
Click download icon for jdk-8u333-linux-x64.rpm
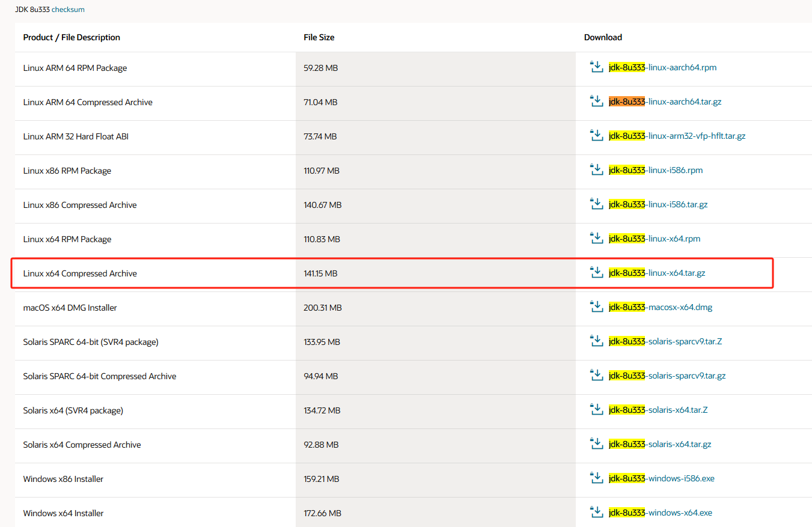click(596, 239)
